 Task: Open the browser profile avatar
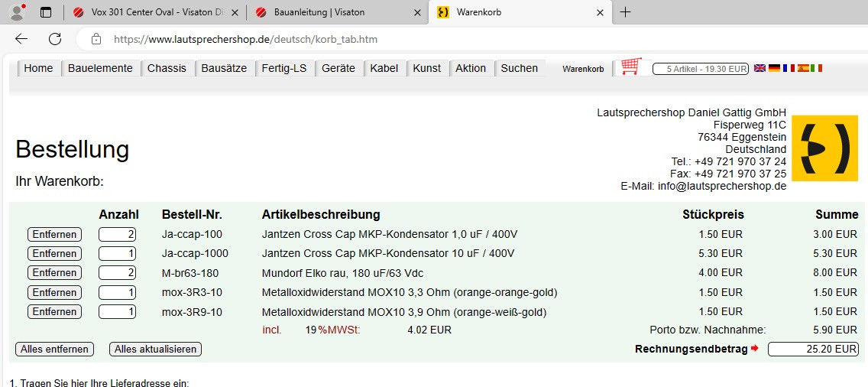[x=16, y=12]
